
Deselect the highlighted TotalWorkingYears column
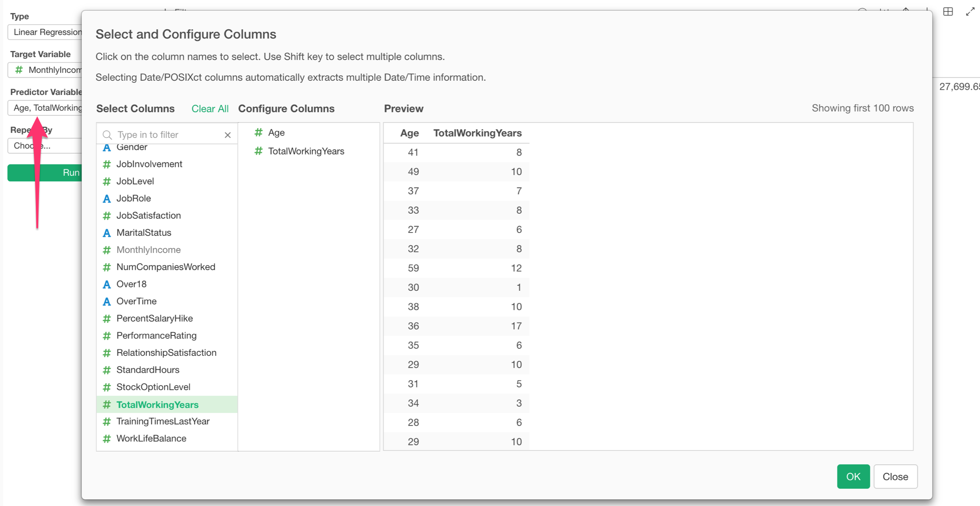tap(158, 405)
